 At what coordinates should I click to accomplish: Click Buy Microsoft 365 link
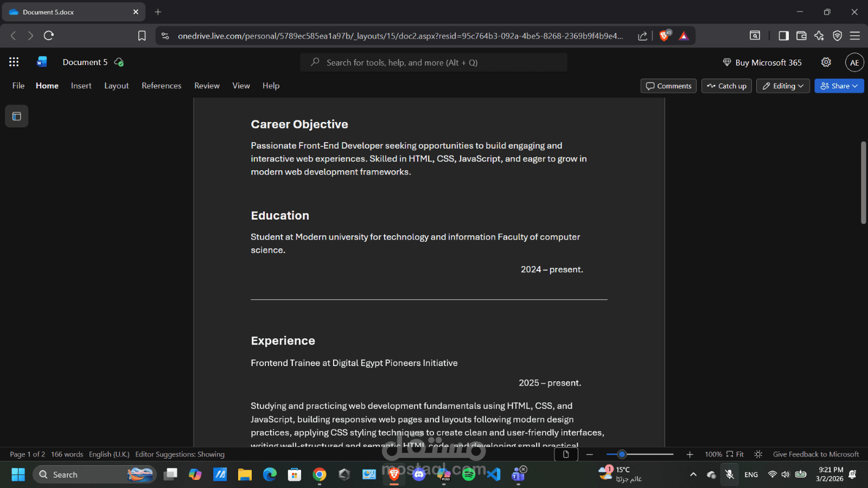click(x=762, y=62)
